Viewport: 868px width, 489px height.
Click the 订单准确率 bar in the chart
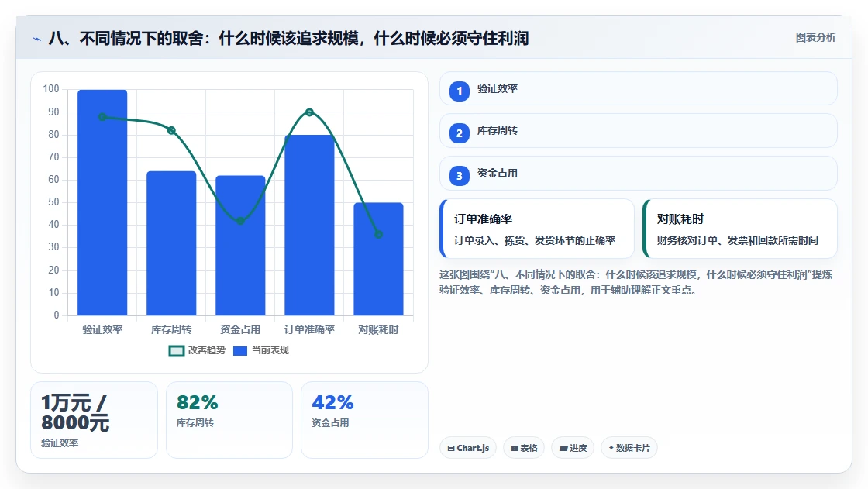click(309, 226)
